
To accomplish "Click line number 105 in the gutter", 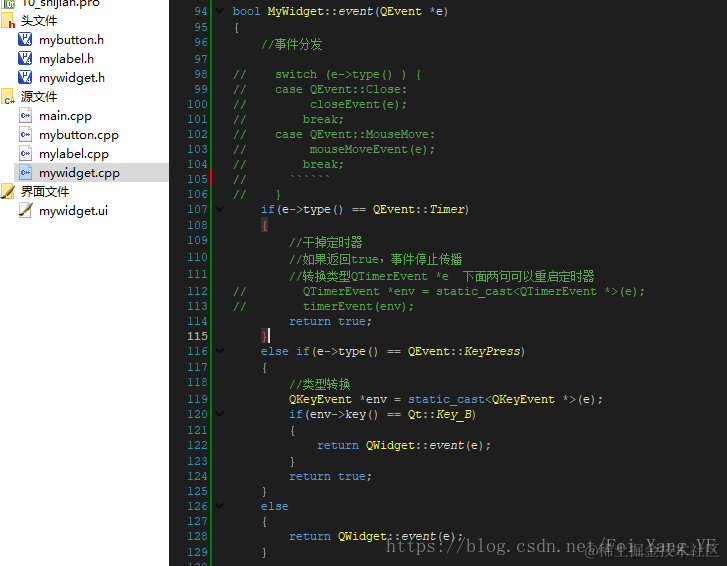I will coord(197,179).
